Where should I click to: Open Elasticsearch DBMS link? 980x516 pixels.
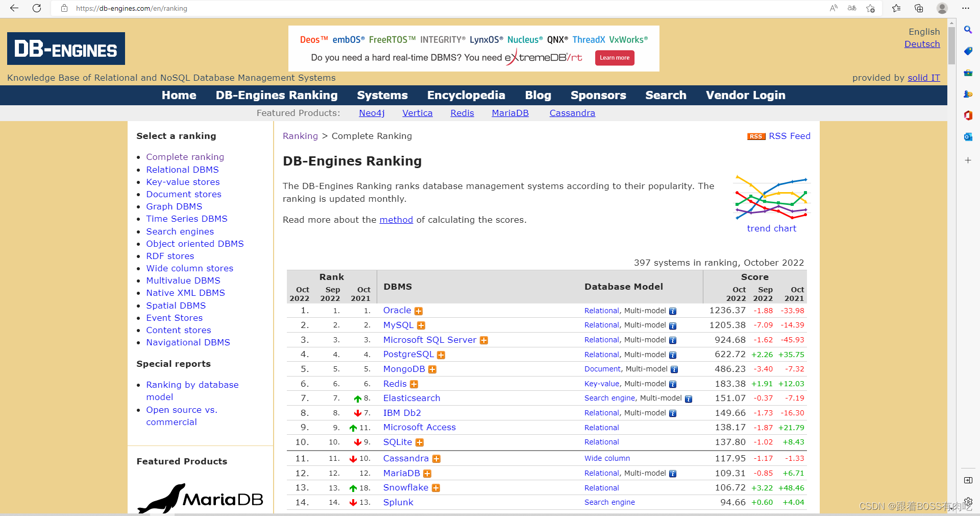point(411,398)
